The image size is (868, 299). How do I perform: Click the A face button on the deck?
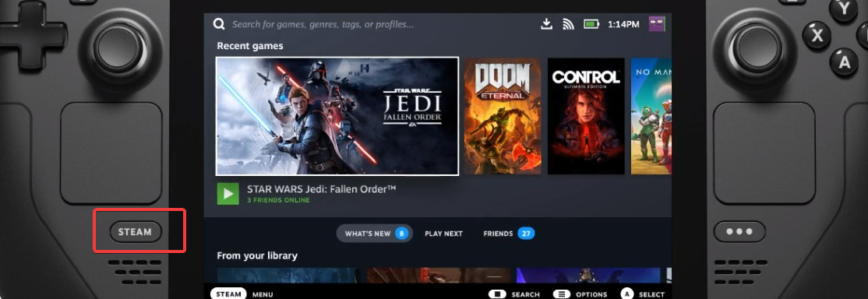click(844, 62)
